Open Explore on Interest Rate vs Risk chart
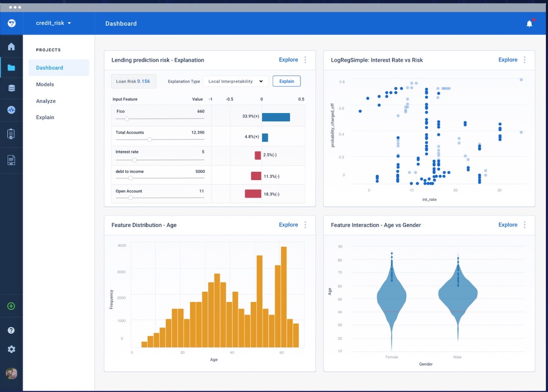 point(507,59)
